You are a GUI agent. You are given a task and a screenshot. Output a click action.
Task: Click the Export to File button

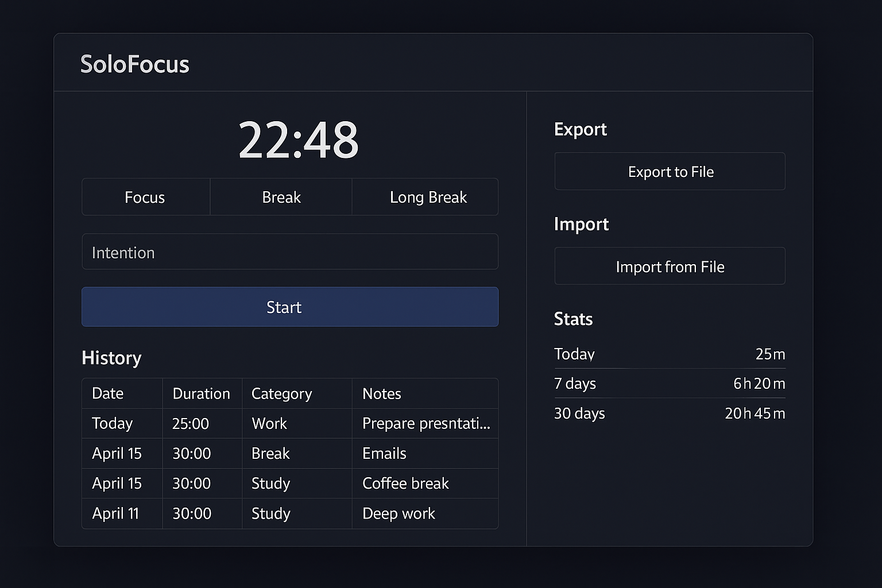(x=670, y=172)
